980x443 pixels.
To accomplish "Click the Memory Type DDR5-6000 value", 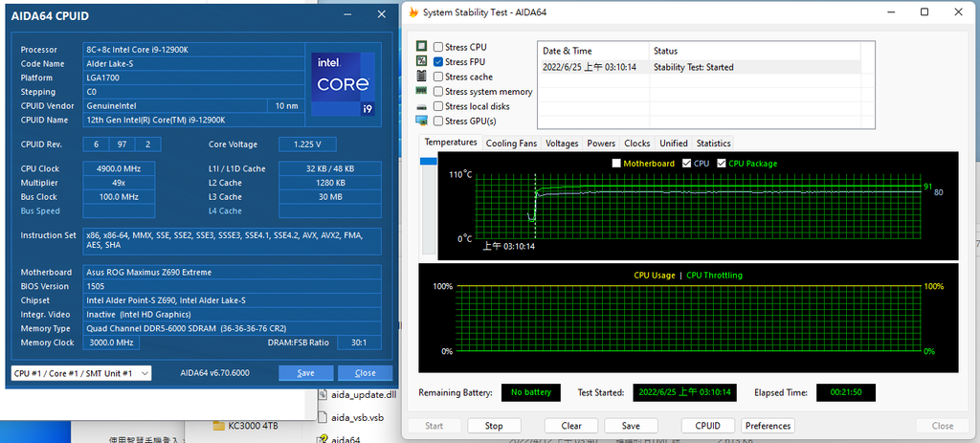I will coord(232,328).
